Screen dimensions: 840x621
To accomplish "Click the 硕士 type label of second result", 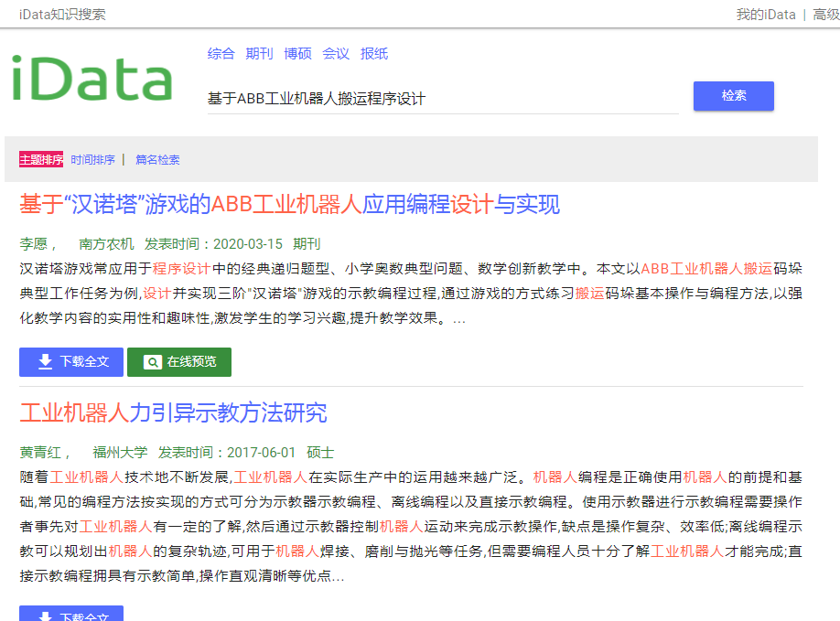I will coord(320,453).
